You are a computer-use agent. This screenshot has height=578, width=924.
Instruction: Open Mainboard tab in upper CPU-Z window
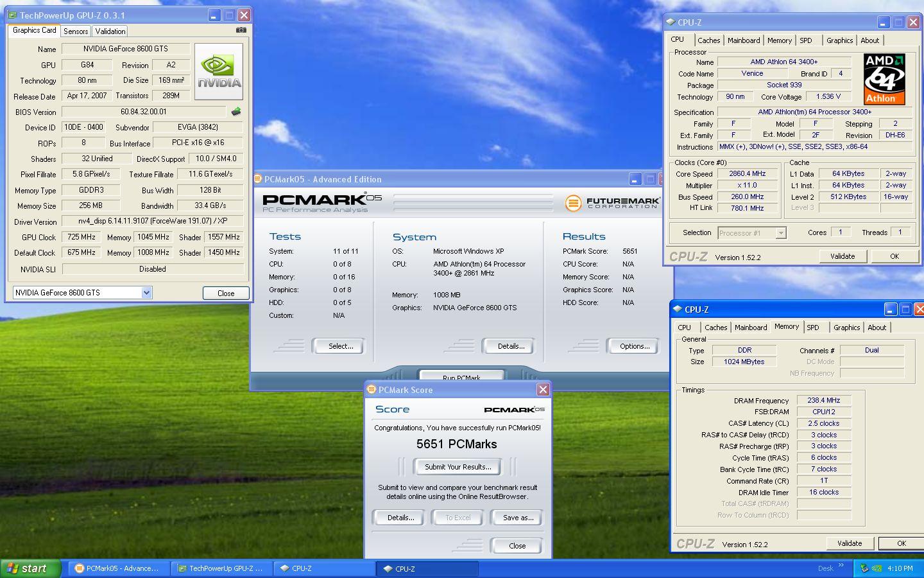click(x=744, y=40)
